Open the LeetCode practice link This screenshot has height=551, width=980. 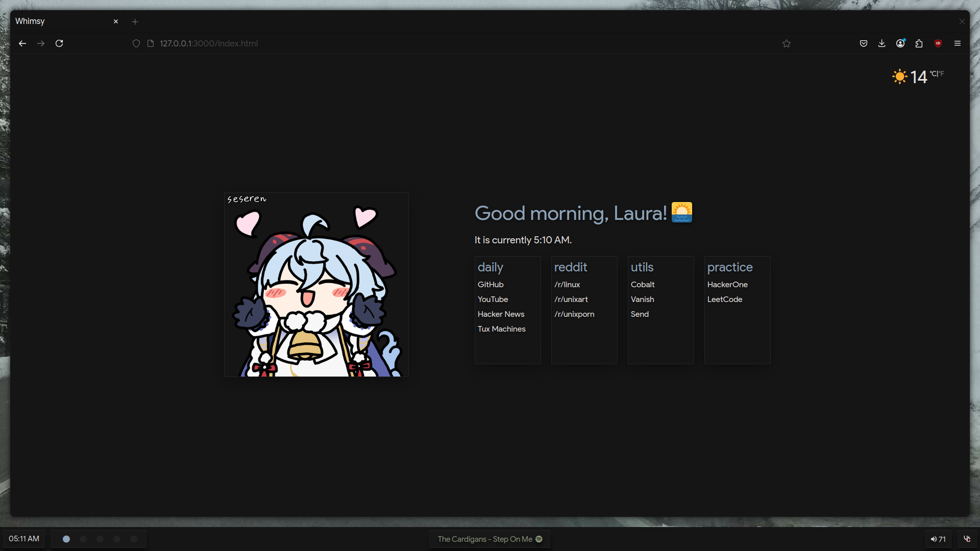click(725, 299)
